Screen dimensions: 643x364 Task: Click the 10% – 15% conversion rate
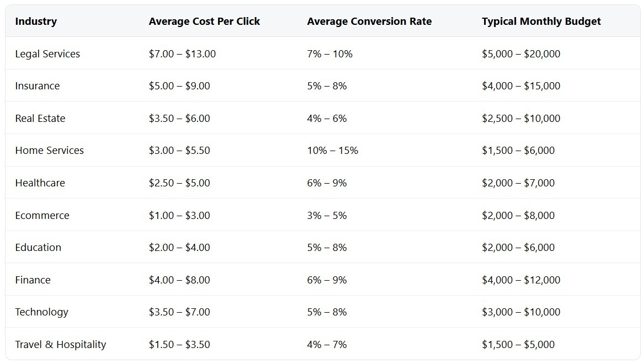tap(332, 151)
